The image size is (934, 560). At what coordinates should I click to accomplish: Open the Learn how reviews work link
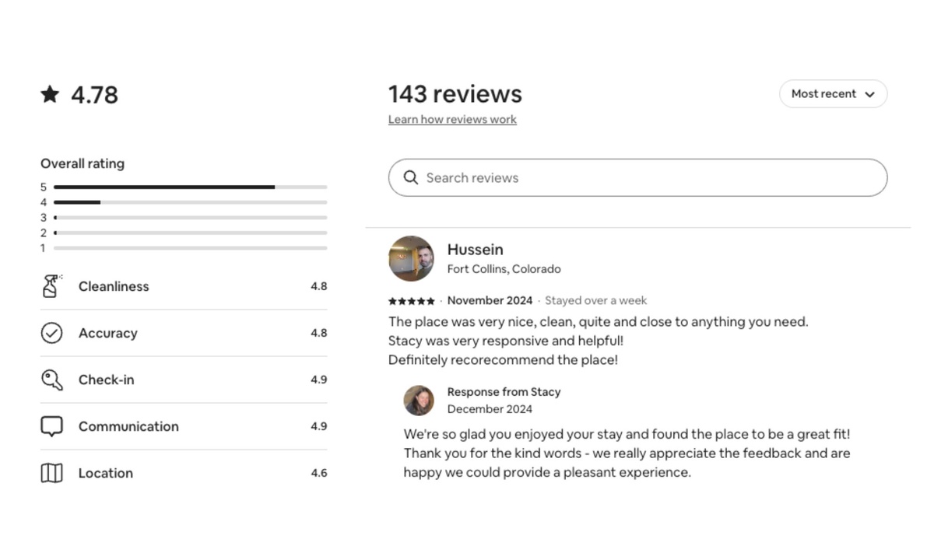tap(452, 120)
